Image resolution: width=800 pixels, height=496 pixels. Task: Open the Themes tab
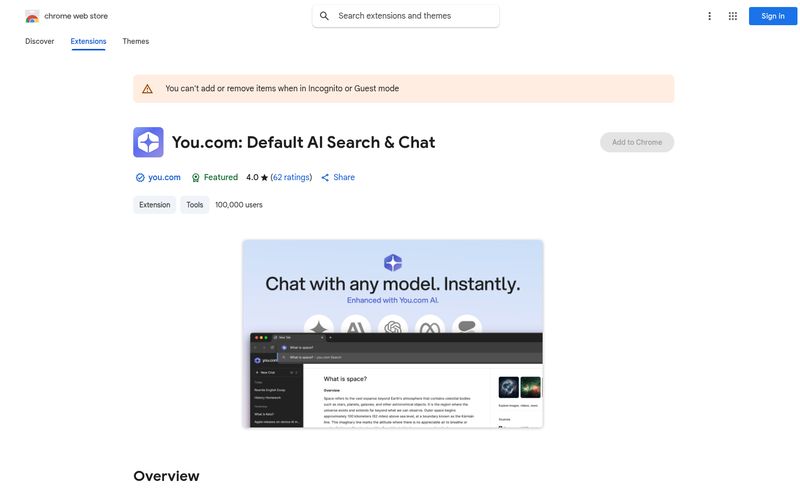[x=136, y=41]
